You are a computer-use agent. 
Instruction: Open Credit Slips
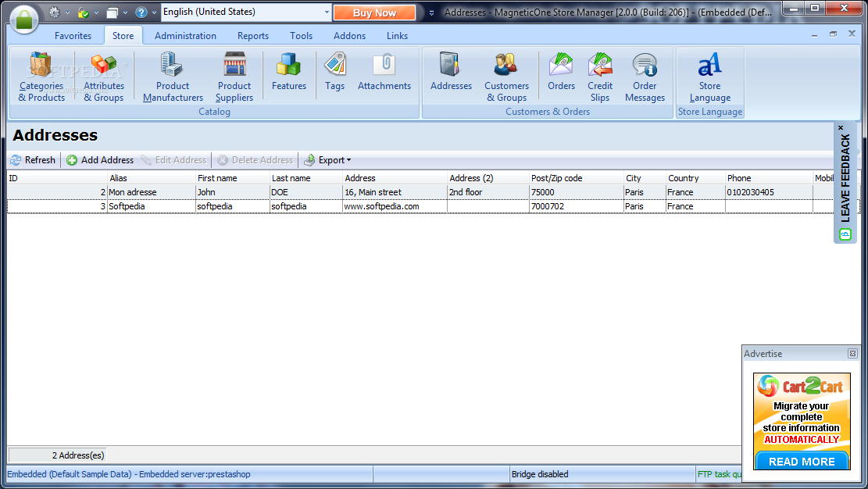(x=600, y=77)
